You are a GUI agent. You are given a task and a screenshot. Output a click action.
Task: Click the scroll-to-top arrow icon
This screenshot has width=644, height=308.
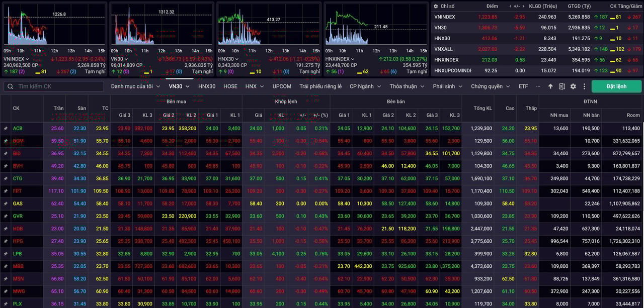[550, 86]
